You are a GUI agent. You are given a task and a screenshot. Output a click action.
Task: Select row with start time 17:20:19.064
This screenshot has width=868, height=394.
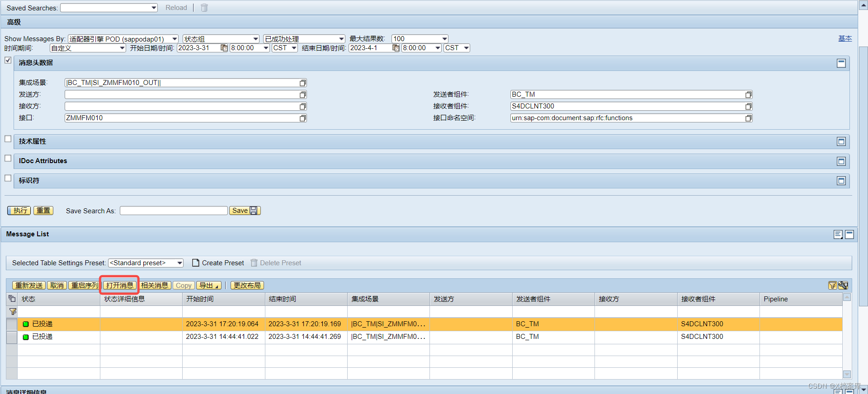pos(12,324)
